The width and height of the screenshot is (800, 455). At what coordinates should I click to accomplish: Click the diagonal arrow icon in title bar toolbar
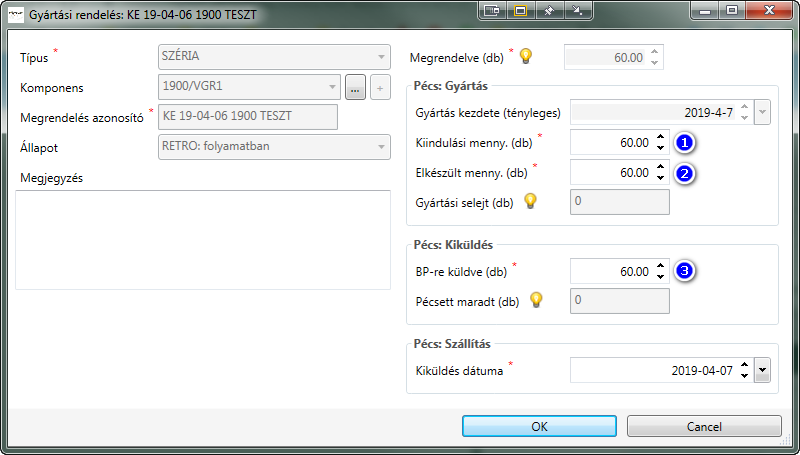[578, 11]
